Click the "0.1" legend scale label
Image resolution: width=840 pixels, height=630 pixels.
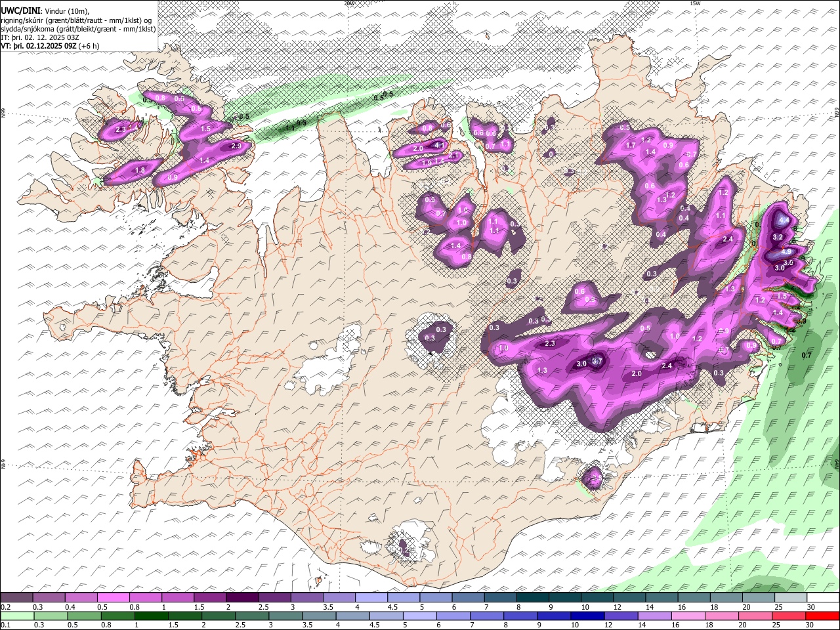[x=5, y=625]
